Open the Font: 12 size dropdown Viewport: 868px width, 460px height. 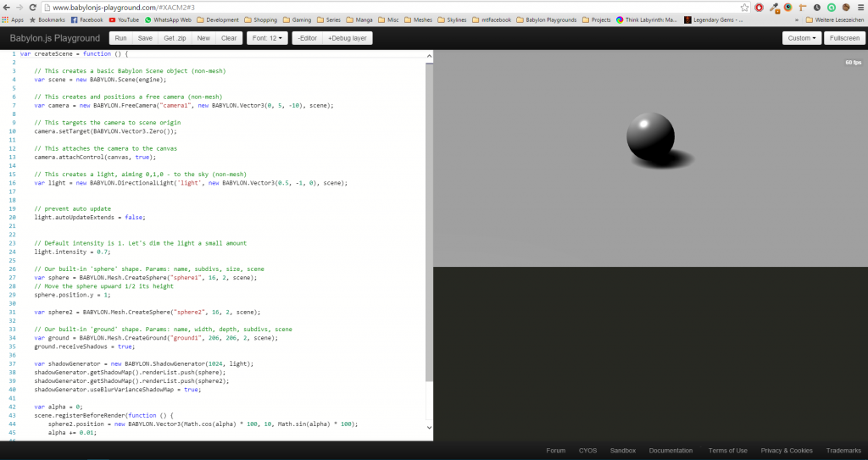[x=266, y=38]
